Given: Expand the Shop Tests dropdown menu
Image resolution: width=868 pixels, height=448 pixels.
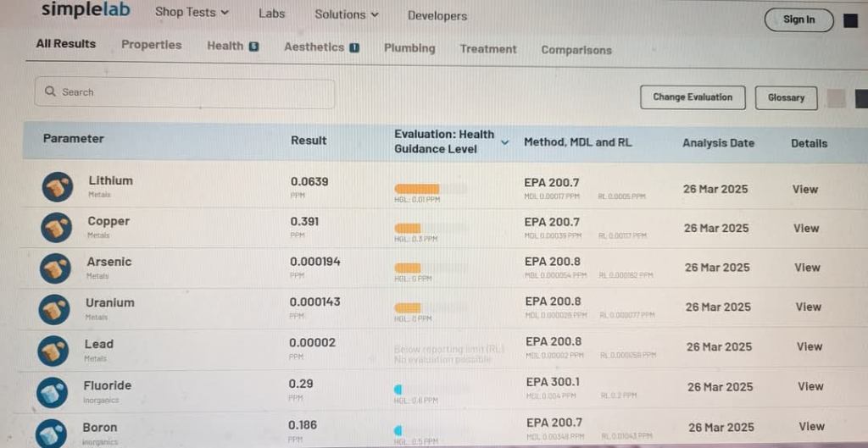Looking at the screenshot, I should (192, 13).
